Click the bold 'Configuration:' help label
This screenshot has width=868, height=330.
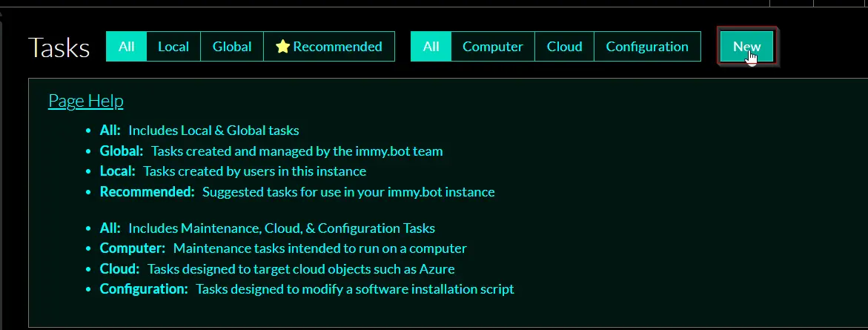click(144, 289)
